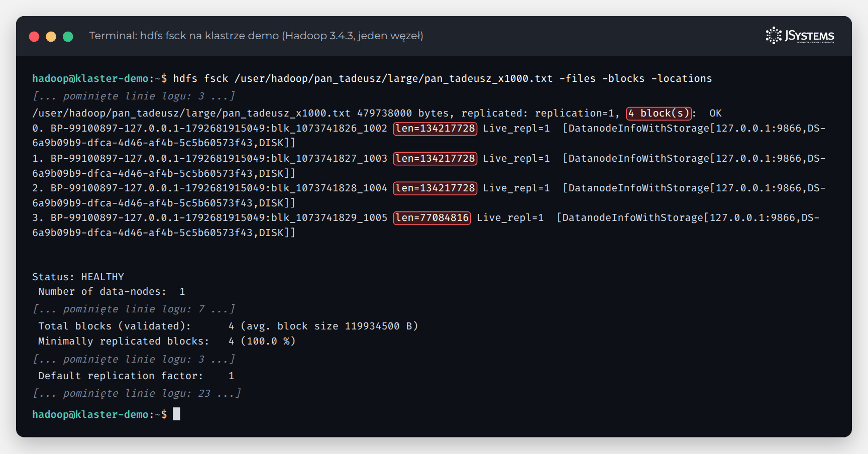Click "avg. block size 119934500 B" value
Screen dimensions: 868x454
pos(329,326)
